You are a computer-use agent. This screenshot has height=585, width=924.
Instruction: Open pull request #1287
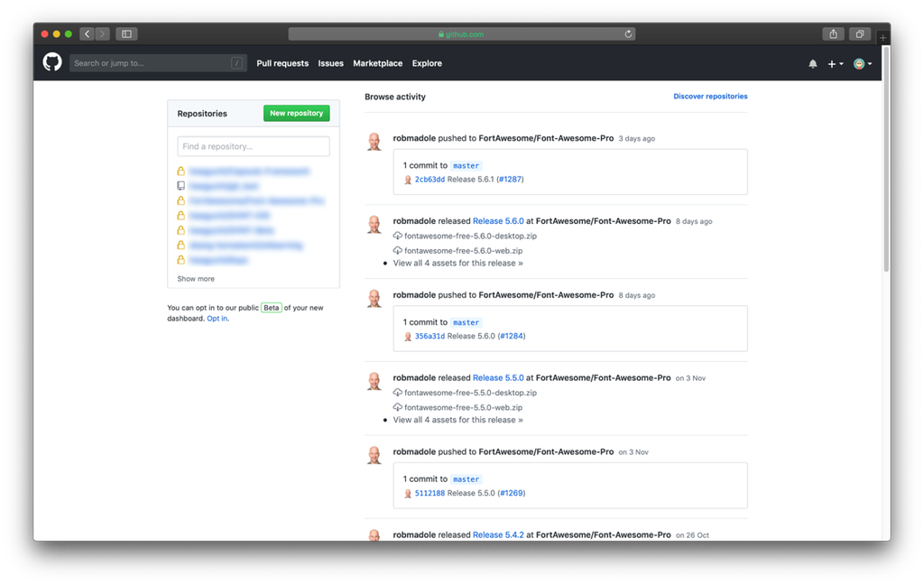click(511, 180)
